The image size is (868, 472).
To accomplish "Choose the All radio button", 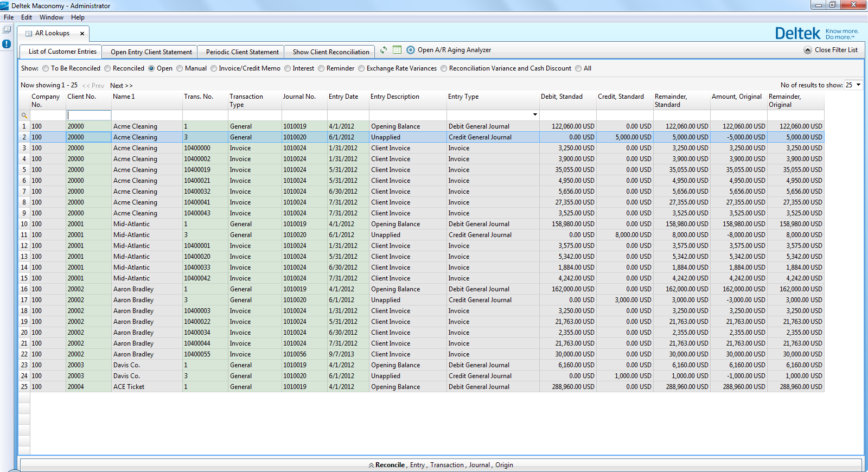I will (578, 68).
